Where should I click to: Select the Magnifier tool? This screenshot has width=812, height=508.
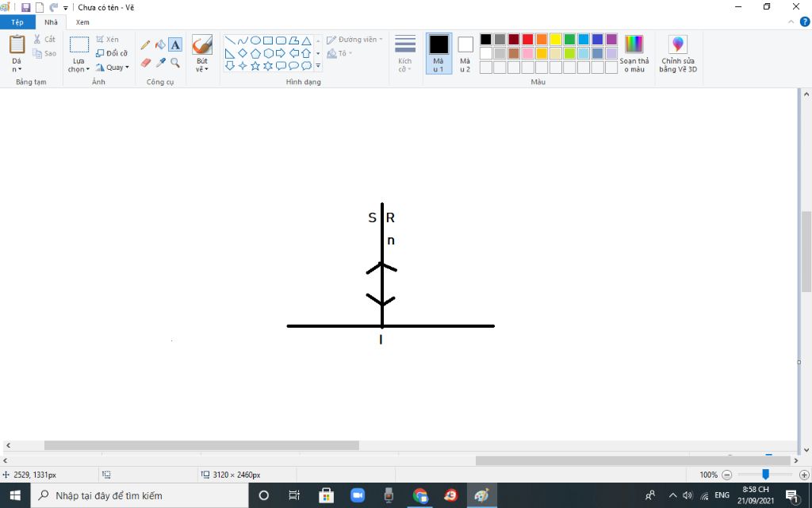point(175,62)
